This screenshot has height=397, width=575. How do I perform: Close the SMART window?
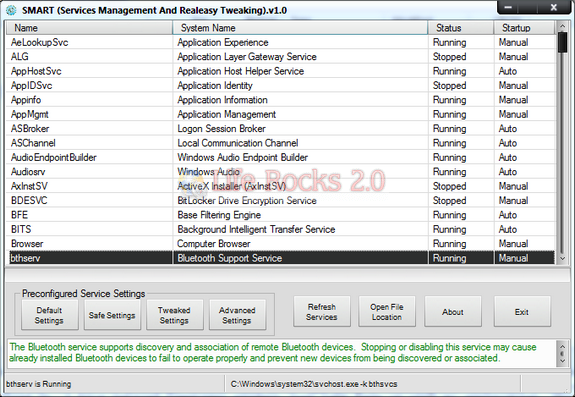pos(554,7)
